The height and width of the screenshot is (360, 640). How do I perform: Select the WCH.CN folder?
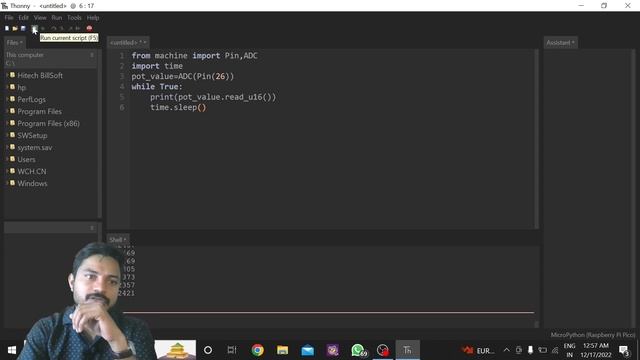31,171
